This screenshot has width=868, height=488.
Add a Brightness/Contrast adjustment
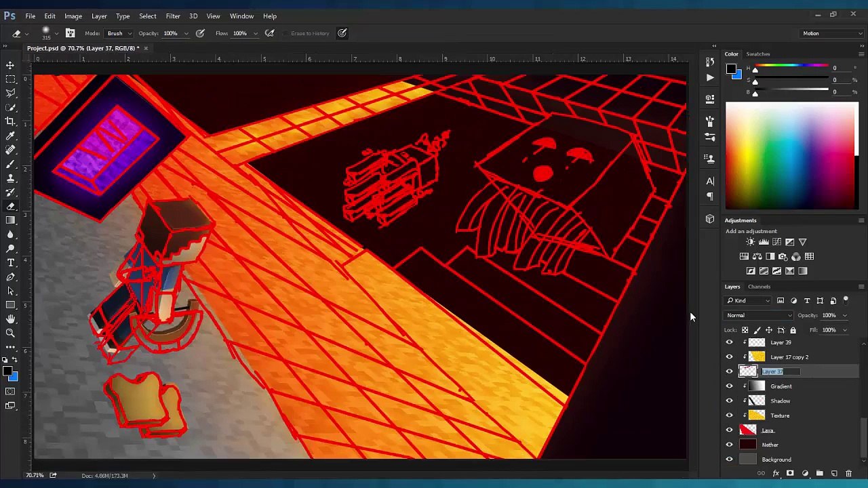pyautogui.click(x=750, y=242)
